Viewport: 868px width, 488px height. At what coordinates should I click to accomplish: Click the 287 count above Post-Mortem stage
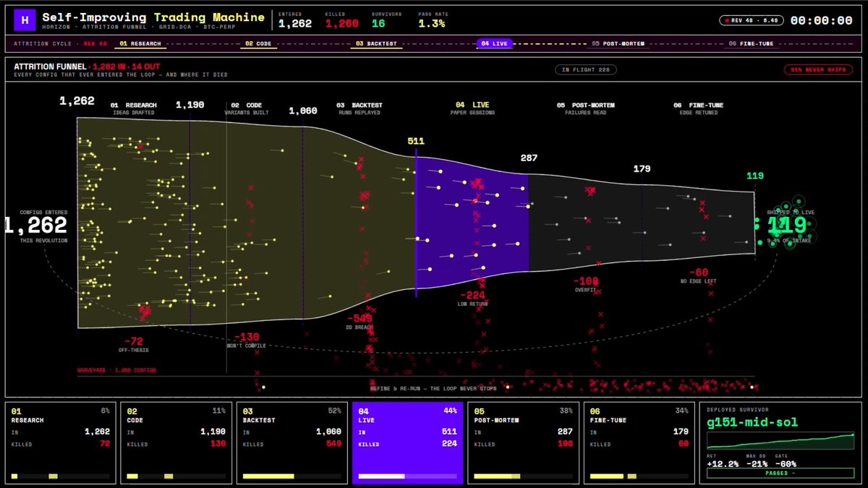coord(529,158)
